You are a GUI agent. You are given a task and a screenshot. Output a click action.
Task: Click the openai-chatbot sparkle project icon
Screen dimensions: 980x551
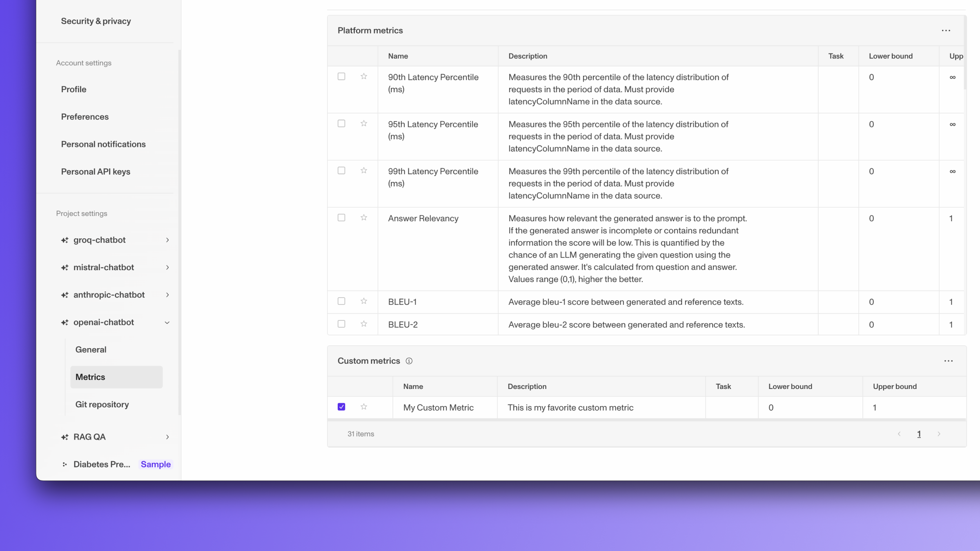click(65, 322)
